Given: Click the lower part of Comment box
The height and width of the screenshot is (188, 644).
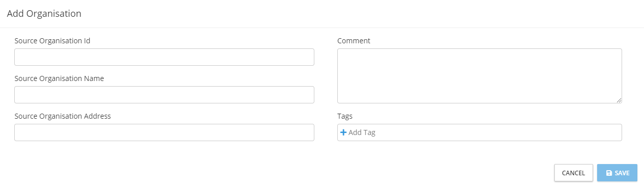Looking at the screenshot, I should point(479,94).
